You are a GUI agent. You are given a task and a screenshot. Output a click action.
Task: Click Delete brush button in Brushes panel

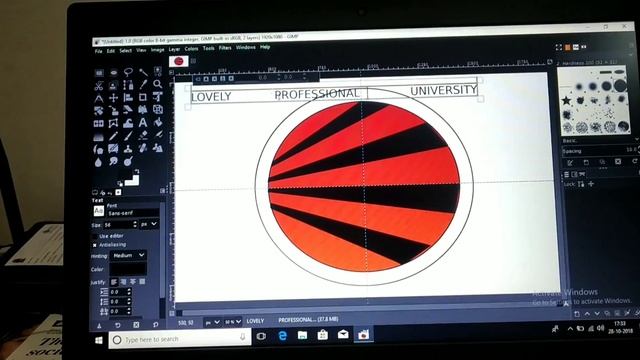click(x=618, y=162)
